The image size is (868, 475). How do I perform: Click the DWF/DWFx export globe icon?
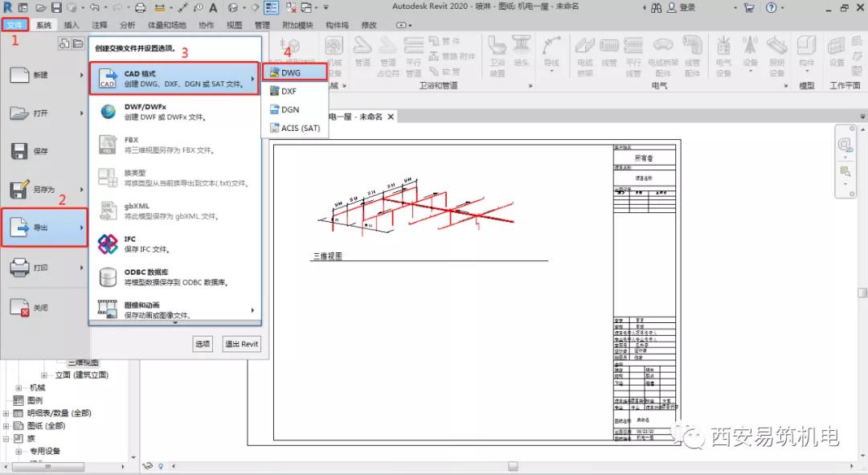[x=108, y=111]
